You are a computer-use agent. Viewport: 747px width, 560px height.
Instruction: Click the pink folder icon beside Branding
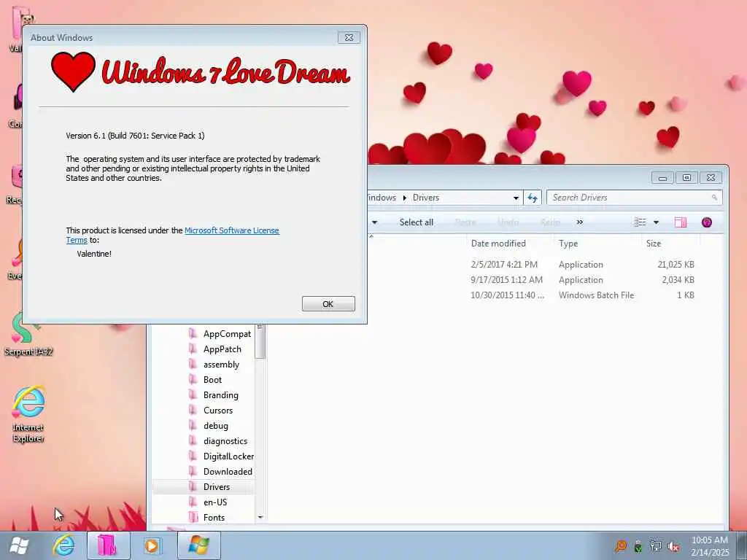click(x=193, y=394)
